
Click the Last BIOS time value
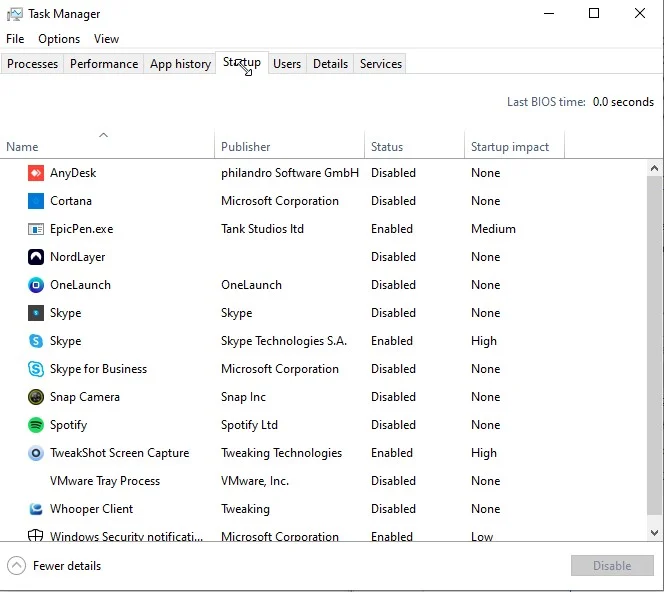[623, 102]
